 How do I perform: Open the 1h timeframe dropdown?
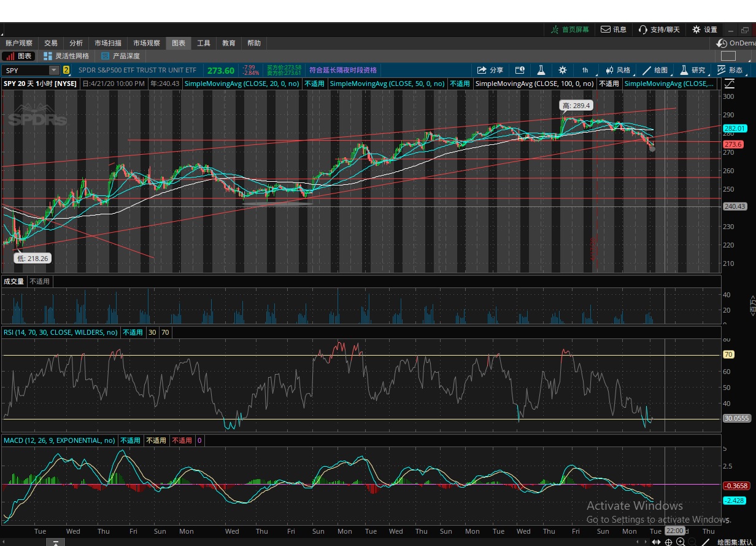tap(585, 70)
